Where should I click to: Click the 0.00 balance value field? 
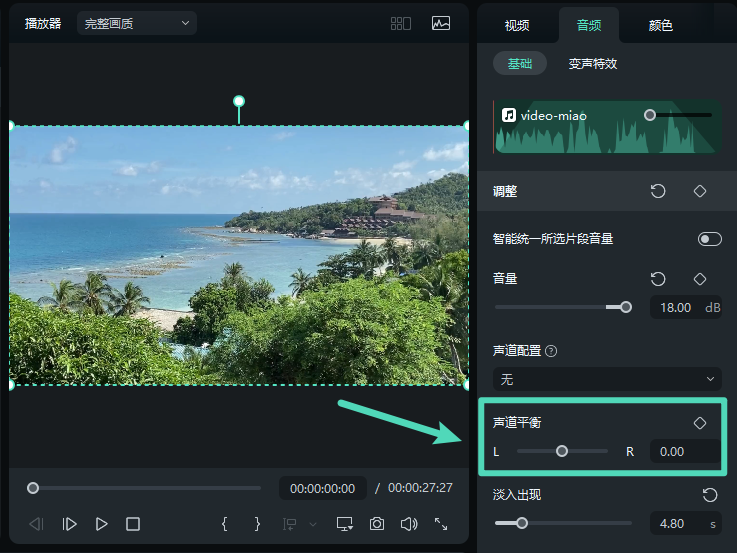[685, 452]
